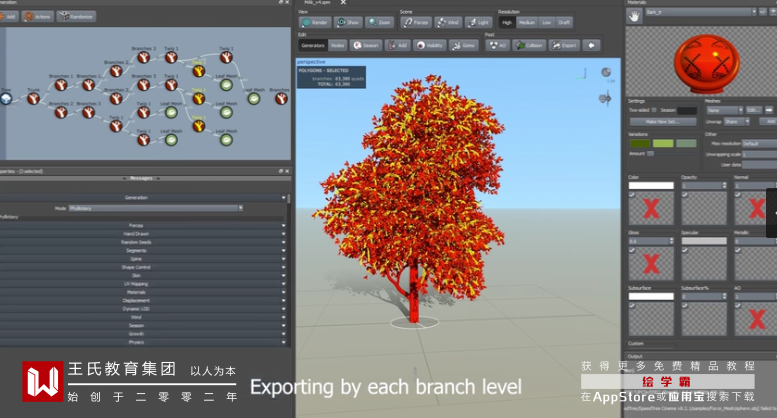
Task: Open the Collision post tool
Action: coord(529,46)
